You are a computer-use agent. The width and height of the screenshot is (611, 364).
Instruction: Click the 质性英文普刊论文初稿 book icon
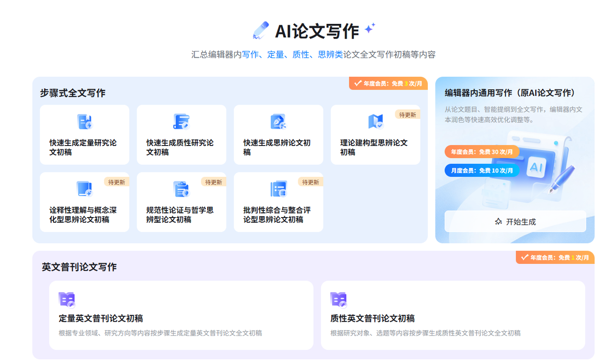(x=338, y=300)
